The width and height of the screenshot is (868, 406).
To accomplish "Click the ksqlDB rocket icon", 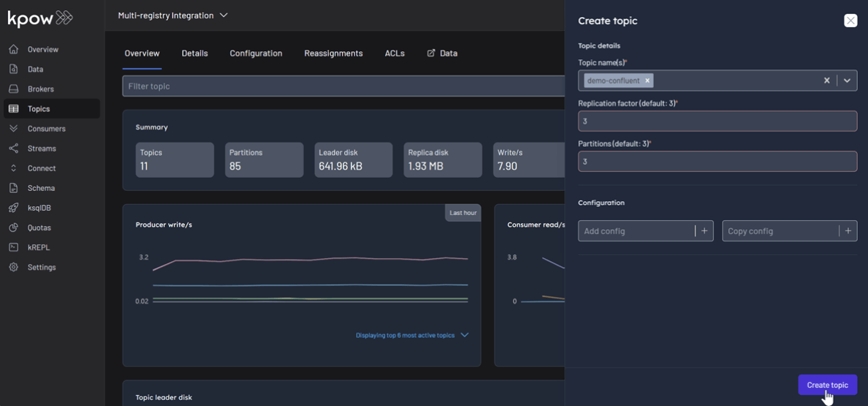I will click(x=13, y=208).
